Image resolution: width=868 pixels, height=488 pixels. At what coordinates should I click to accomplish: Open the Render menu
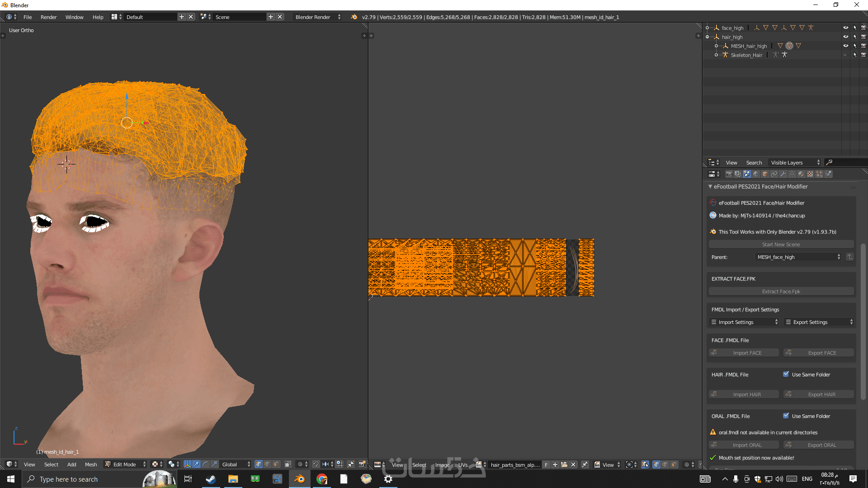coord(48,17)
